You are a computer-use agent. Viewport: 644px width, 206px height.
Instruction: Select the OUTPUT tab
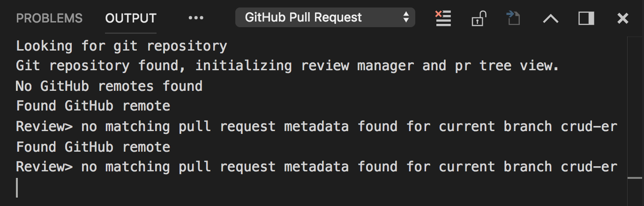click(x=131, y=18)
